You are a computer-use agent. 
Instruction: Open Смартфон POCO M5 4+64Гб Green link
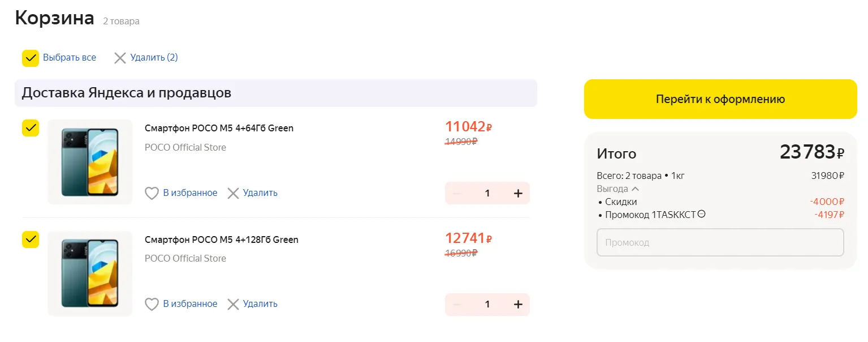(219, 128)
